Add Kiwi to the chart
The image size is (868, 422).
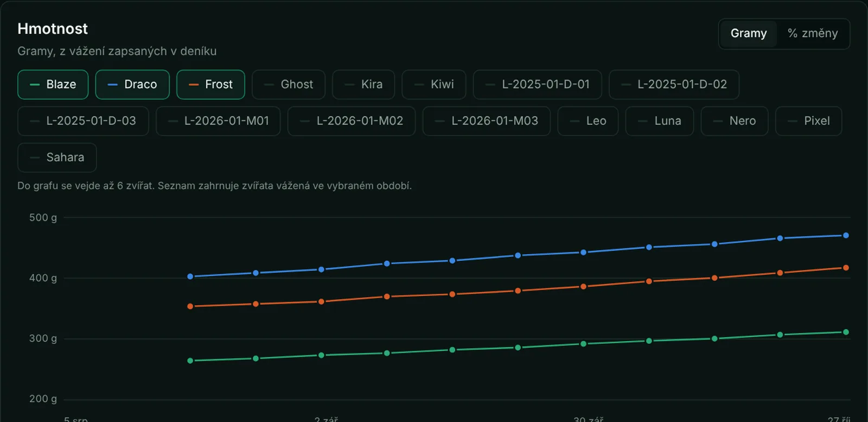coord(434,85)
